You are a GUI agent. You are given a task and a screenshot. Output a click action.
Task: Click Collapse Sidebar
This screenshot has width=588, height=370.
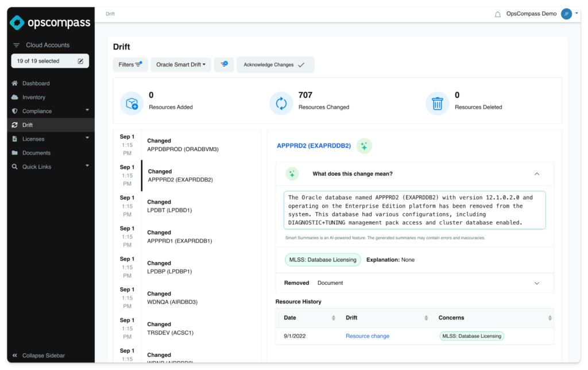pos(38,356)
